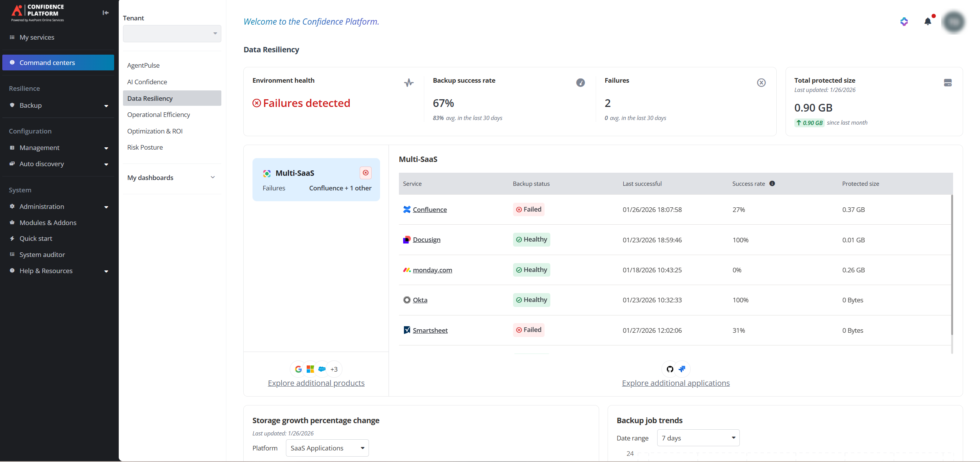Screen dimensions: 980x462
Task: Open the Docusign service link
Action: [x=427, y=240]
